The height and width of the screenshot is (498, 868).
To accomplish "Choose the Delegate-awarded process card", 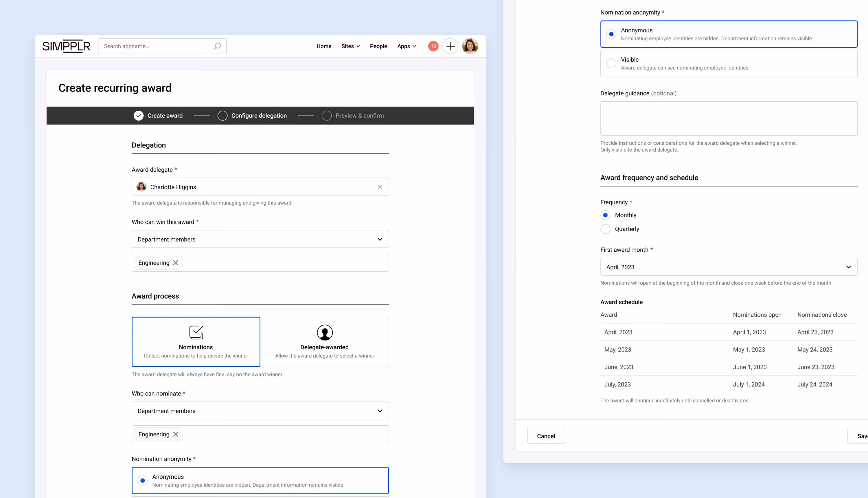I will pyautogui.click(x=325, y=342).
